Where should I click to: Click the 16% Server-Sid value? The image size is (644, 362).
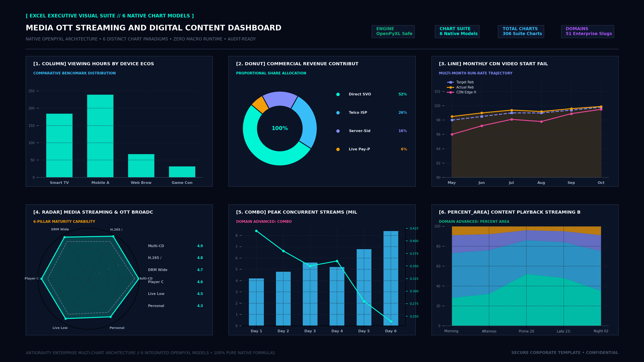click(402, 131)
